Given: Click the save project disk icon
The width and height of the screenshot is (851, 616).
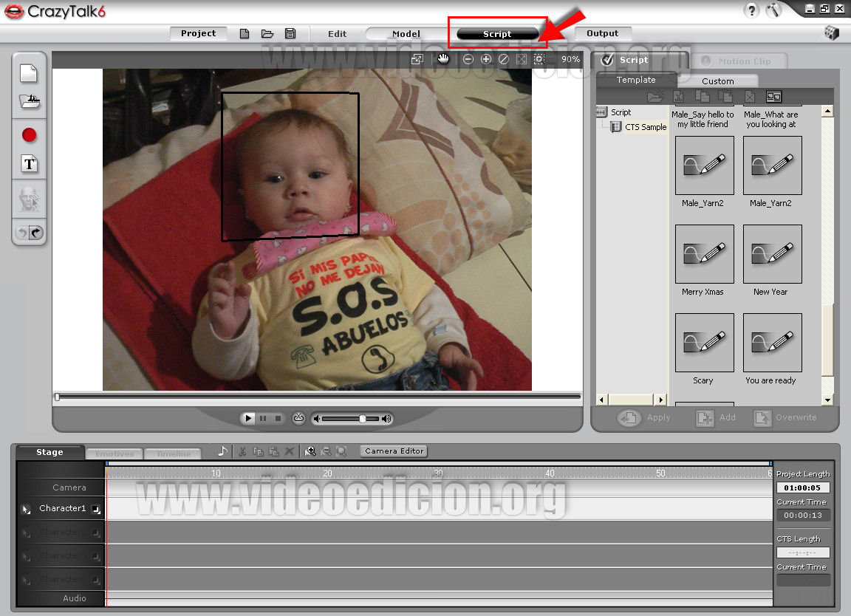Looking at the screenshot, I should click(x=290, y=34).
